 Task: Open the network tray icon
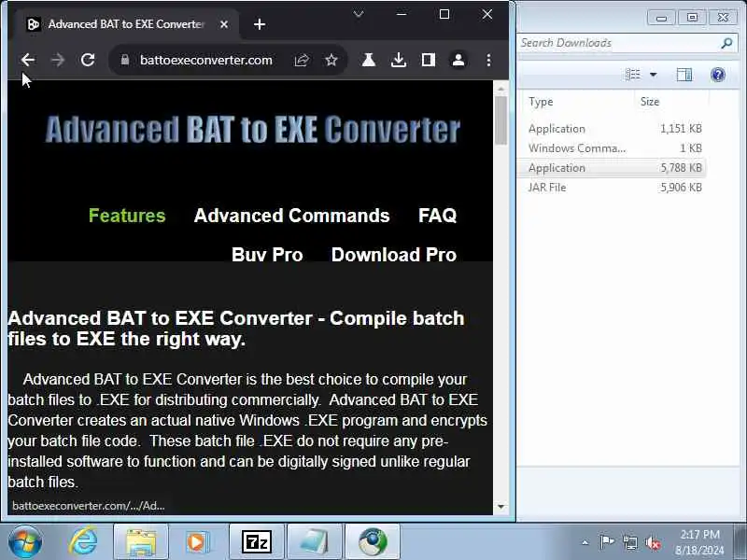[630, 542]
